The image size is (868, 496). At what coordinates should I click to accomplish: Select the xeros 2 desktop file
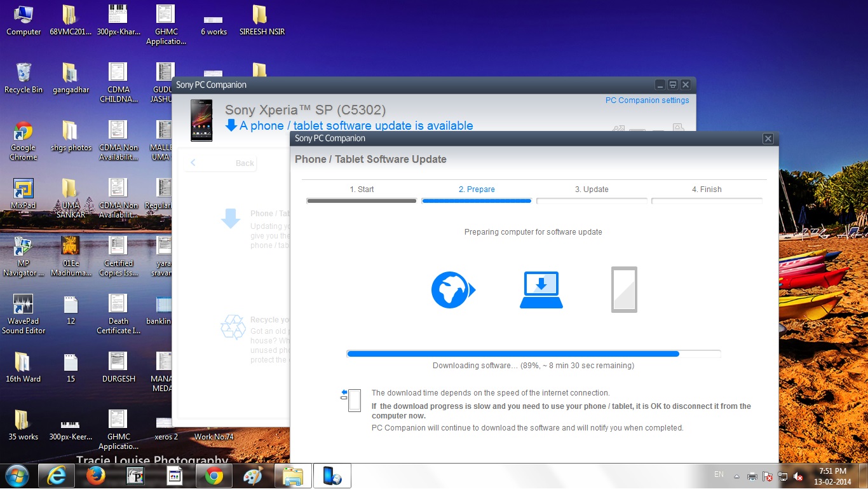[166, 429]
